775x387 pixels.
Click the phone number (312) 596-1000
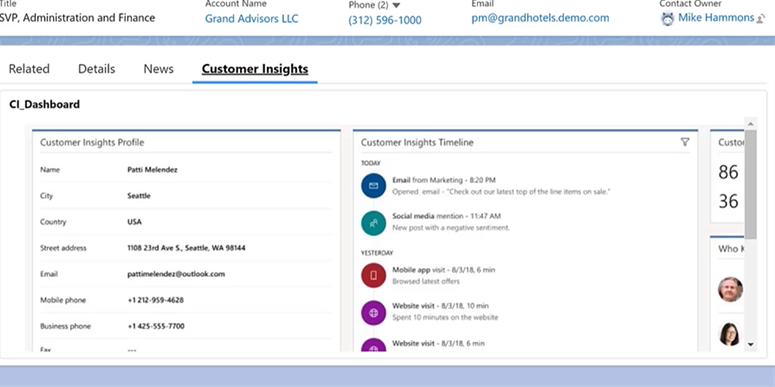385,20
